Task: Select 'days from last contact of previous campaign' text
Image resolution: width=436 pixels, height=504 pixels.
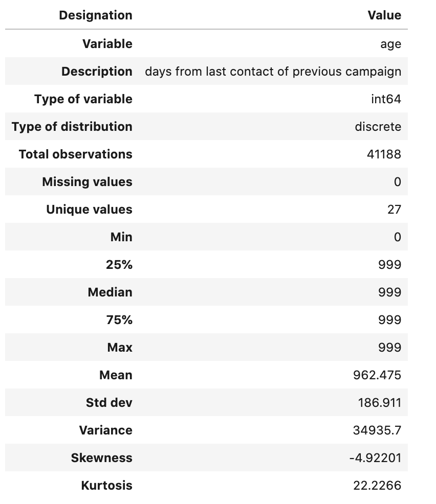Action: [273, 72]
